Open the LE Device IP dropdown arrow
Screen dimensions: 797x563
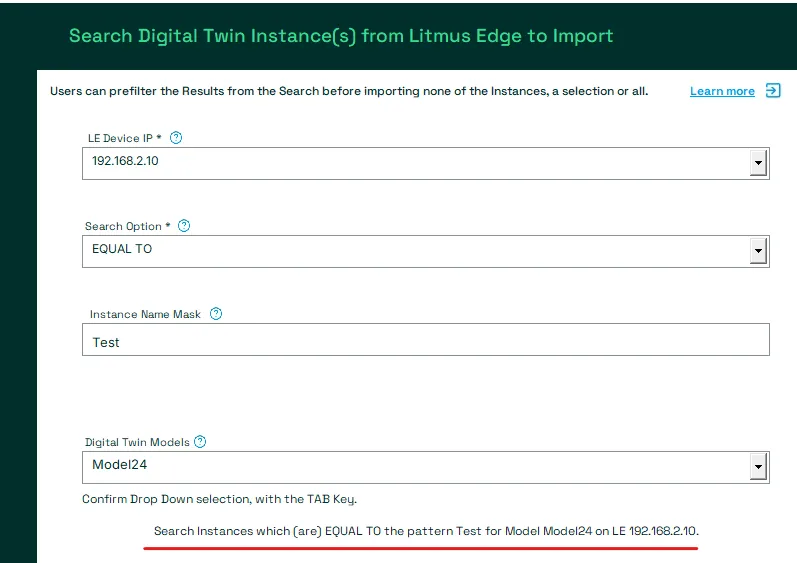[x=758, y=163]
